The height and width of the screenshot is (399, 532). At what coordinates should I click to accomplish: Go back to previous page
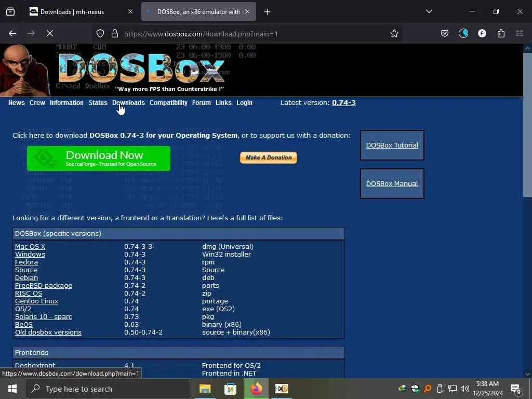(x=12, y=33)
